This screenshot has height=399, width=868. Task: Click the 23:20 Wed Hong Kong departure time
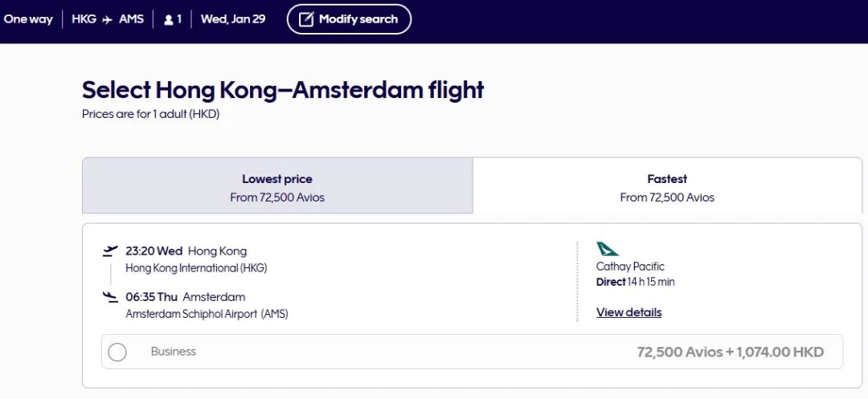pos(186,251)
